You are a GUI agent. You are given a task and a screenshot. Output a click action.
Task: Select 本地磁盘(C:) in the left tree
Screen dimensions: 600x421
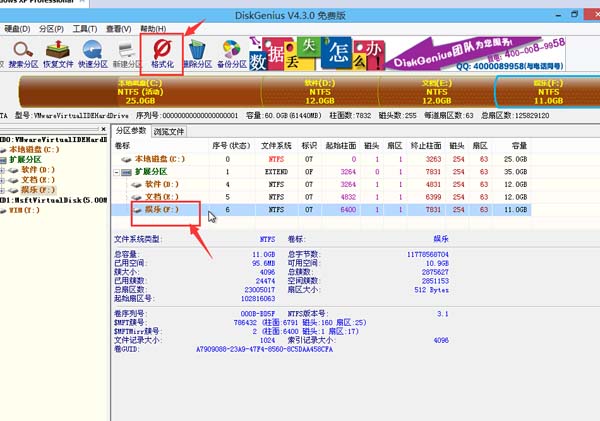tap(34, 149)
